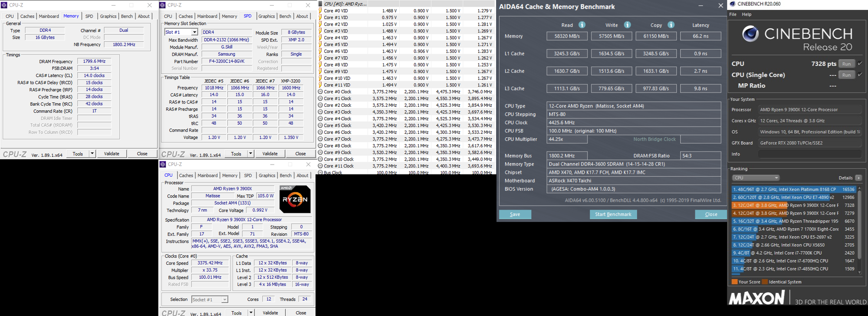Click the info icon next to Copy in AIDA64
This screenshot has height=316, width=868.
click(x=671, y=25)
